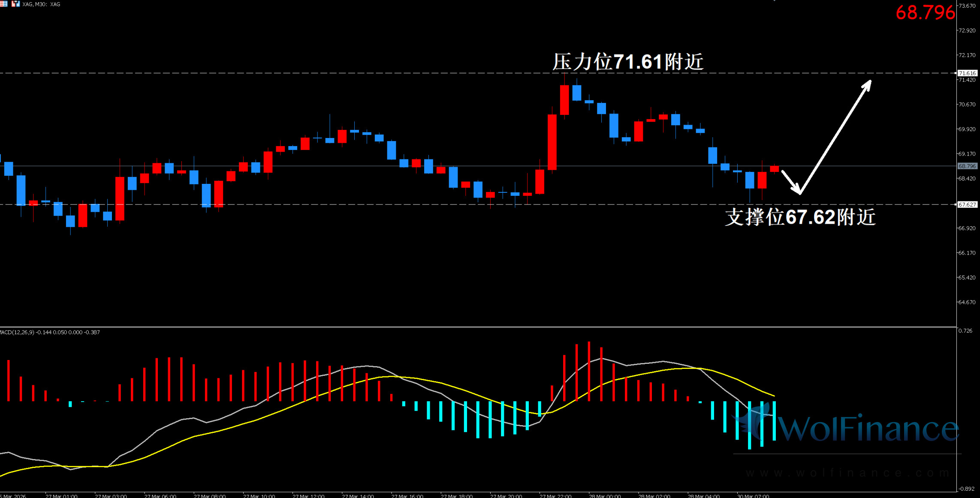Click the 30 Mar 07:00 time axis label
This screenshot has width=980, height=498.
tap(753, 496)
